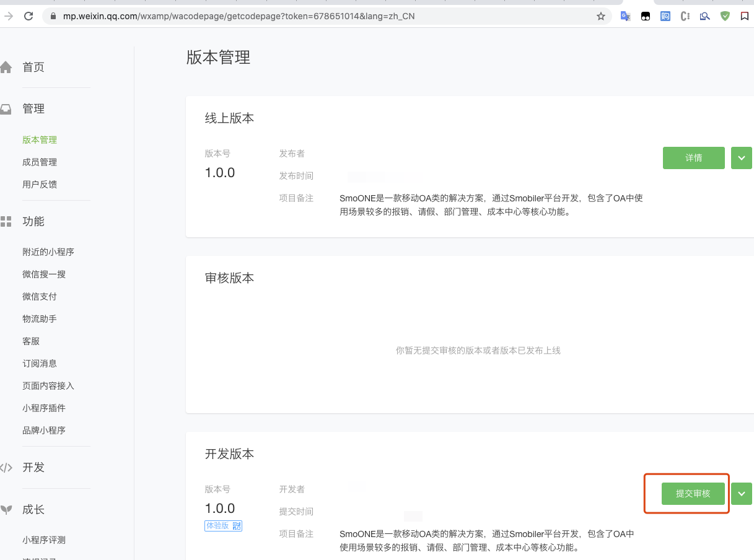Viewport: 754px width, 560px height.
Task: Open 品牌小程序 in the sidebar
Action: [x=44, y=431]
